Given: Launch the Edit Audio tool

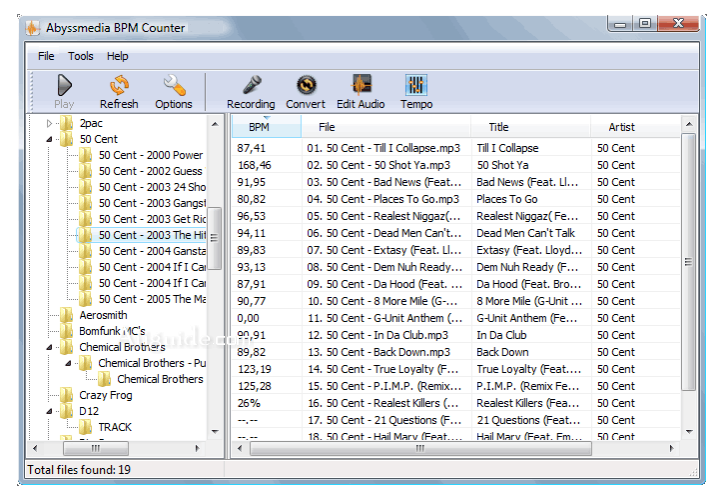Looking at the screenshot, I should pyautogui.click(x=361, y=86).
